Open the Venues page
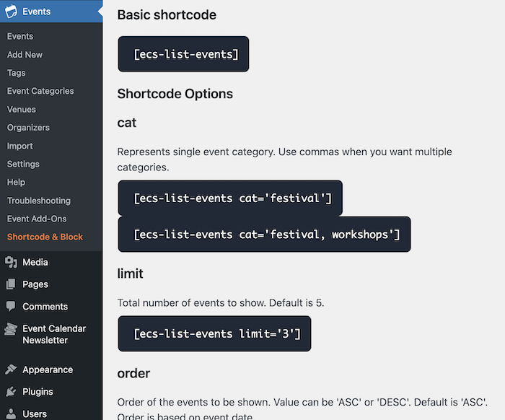This screenshot has width=505, height=420. [x=22, y=110]
